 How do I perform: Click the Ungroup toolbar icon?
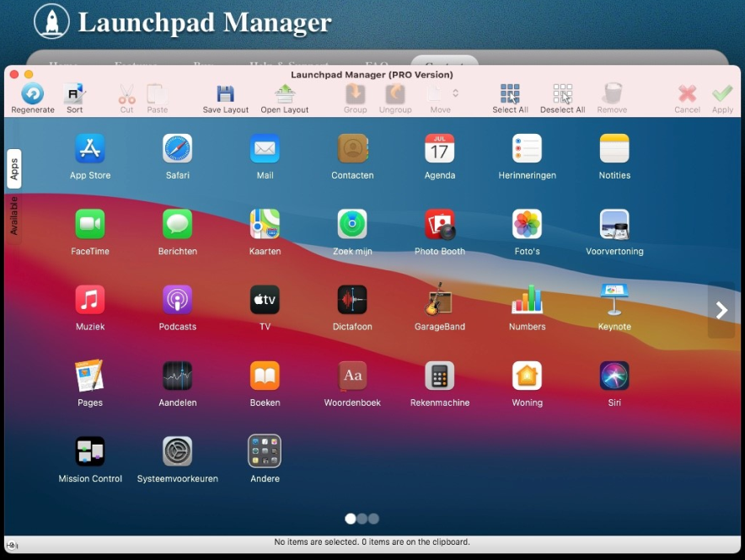(394, 93)
